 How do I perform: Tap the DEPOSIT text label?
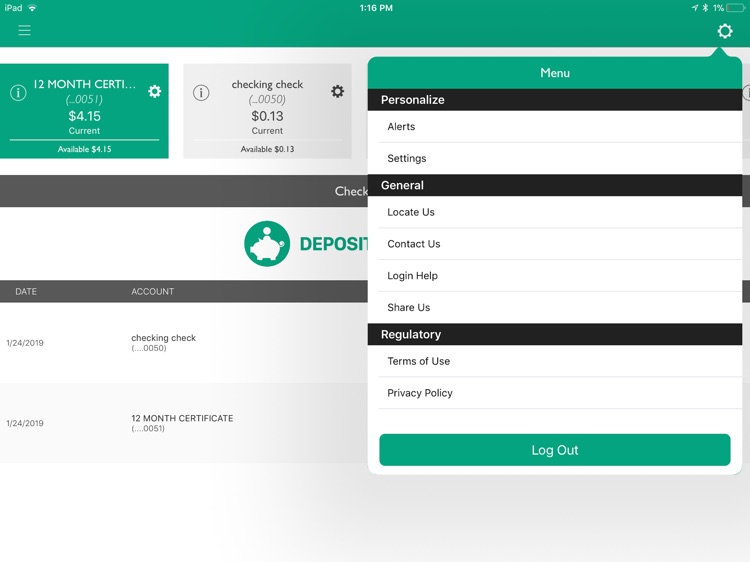click(334, 244)
